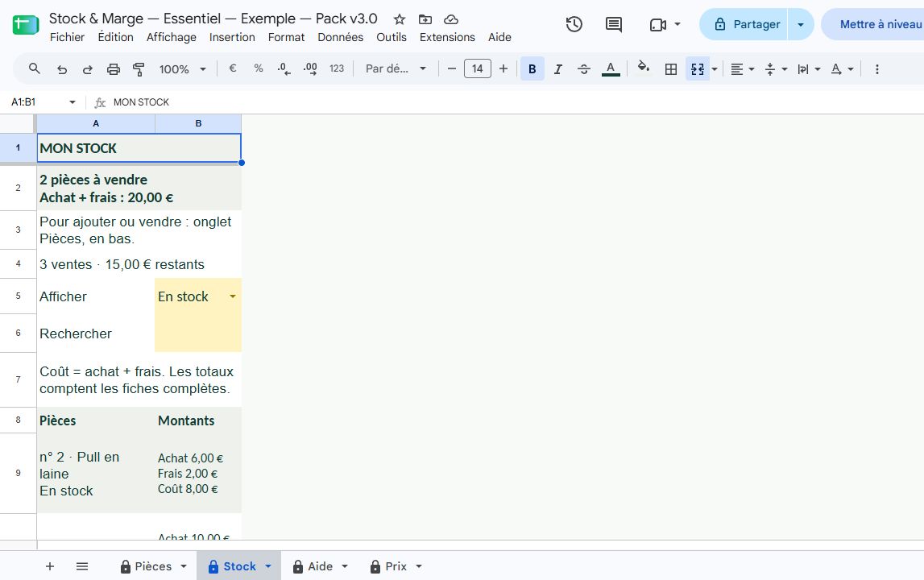This screenshot has height=580, width=924.
Task: Toggle italic formatting
Action: (x=558, y=69)
